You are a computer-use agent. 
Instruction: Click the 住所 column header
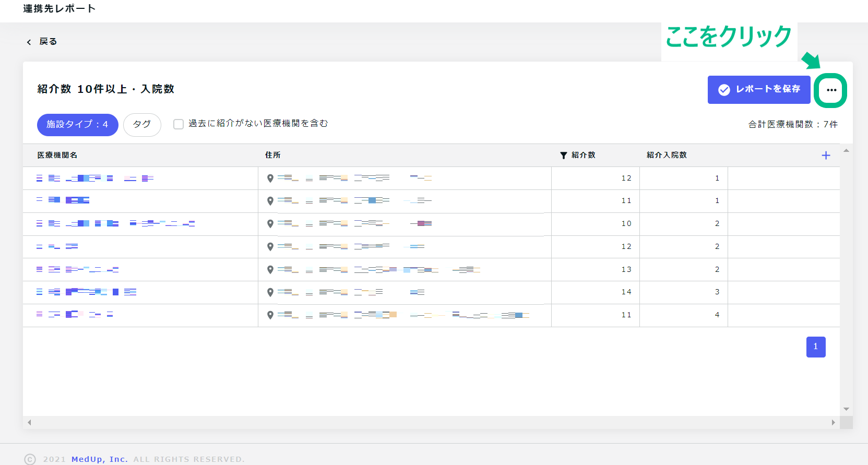tap(272, 155)
